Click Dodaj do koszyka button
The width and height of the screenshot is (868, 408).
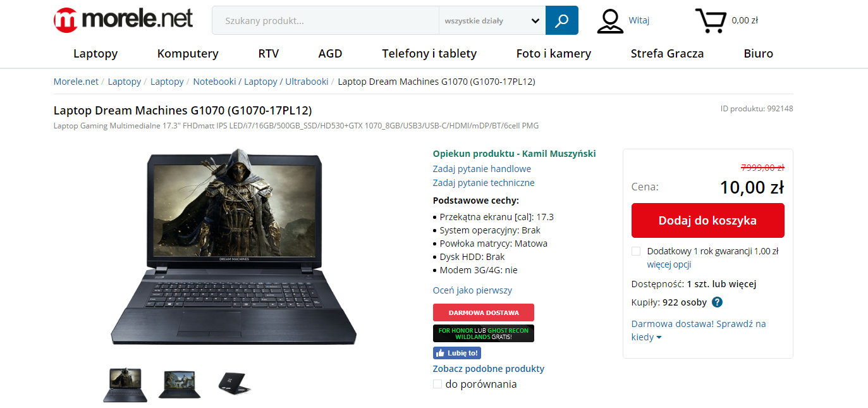(x=707, y=221)
